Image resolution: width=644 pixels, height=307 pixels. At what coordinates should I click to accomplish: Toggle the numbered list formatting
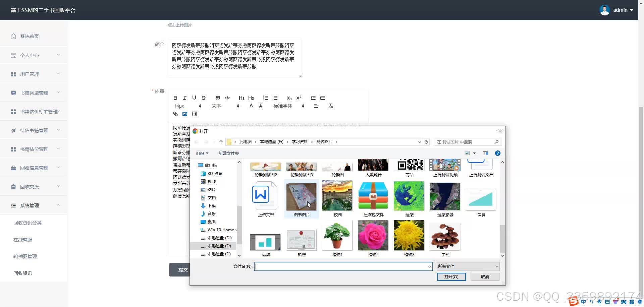pyautogui.click(x=266, y=98)
